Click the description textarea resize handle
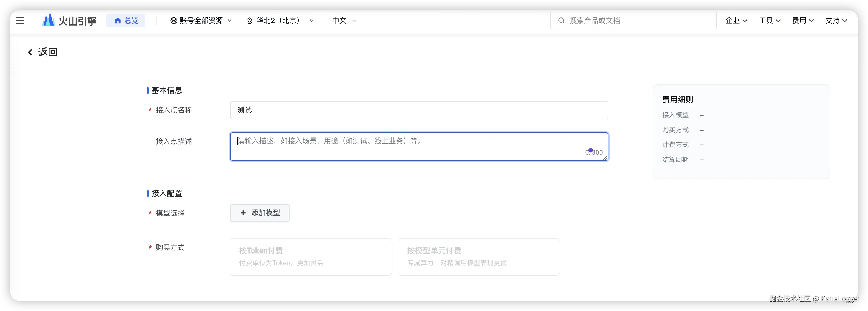868x311 pixels. click(x=605, y=158)
